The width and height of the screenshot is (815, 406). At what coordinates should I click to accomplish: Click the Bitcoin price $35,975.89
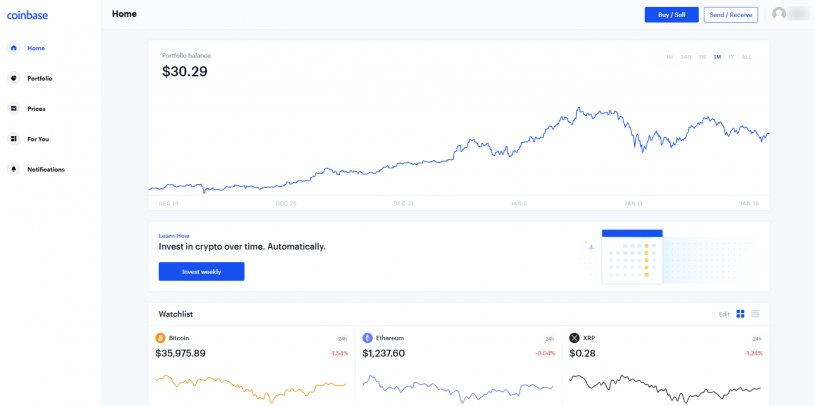(x=180, y=353)
